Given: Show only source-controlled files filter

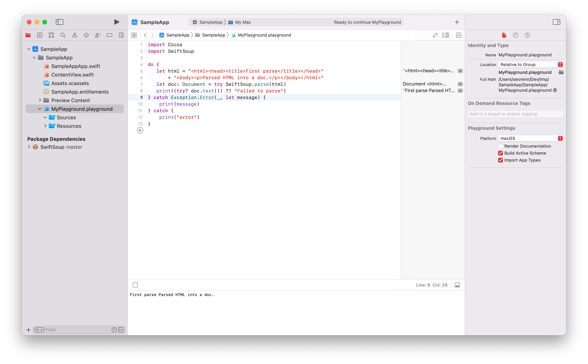Looking at the screenshot, I should coord(121,330).
